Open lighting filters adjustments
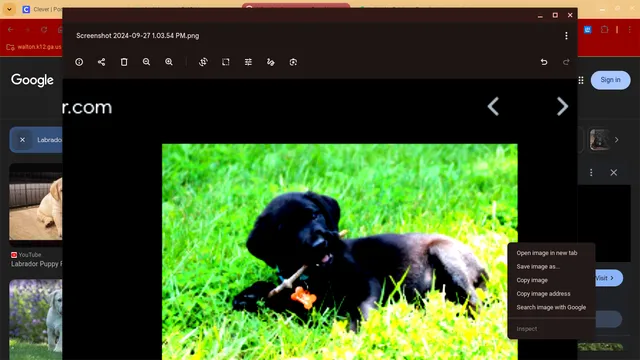This screenshot has height=360, width=640. pos(248,62)
